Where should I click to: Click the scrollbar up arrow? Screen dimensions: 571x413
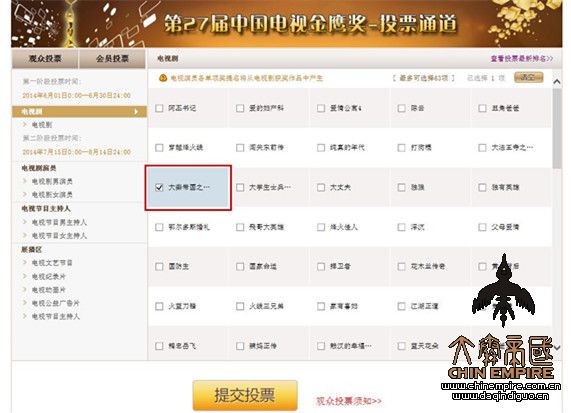(557, 82)
